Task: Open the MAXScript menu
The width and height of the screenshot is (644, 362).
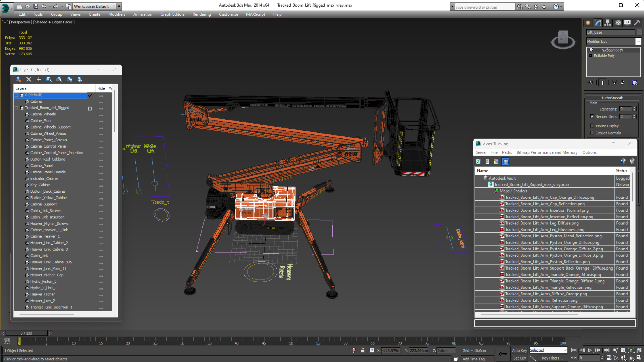Action: tap(255, 14)
